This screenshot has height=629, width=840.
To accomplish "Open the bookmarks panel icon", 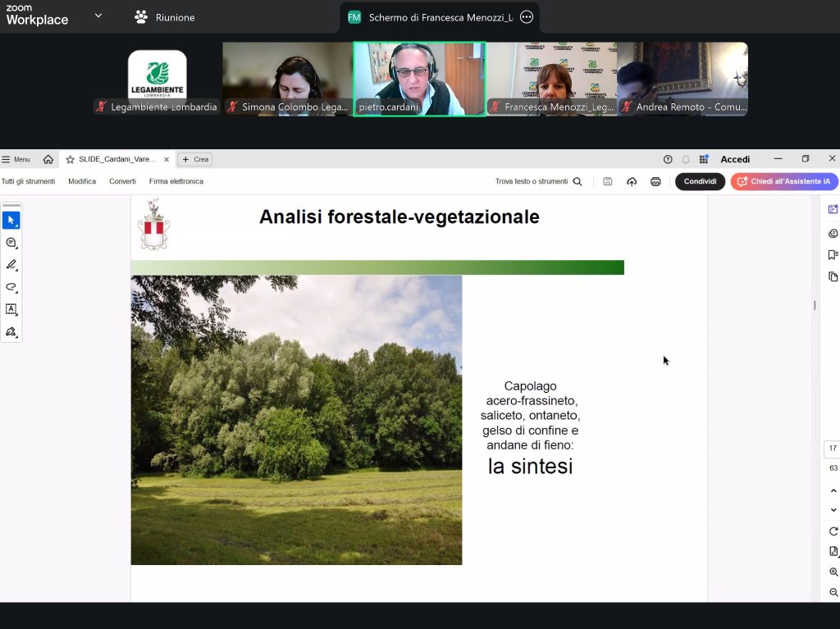I will click(833, 255).
